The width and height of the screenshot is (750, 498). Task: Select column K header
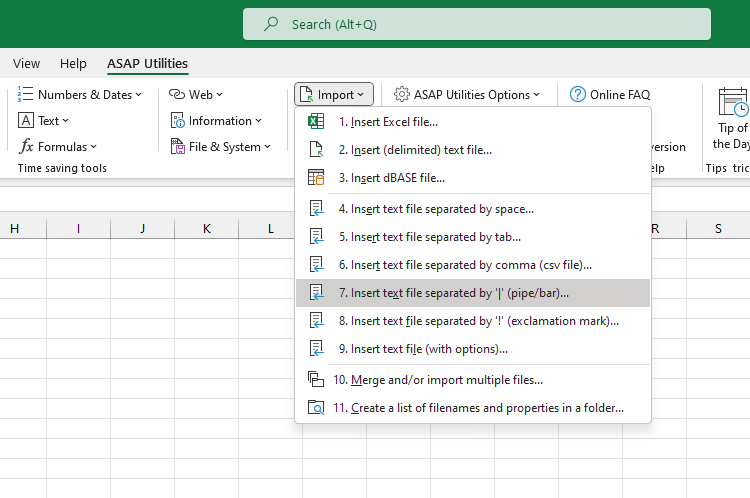(207, 229)
